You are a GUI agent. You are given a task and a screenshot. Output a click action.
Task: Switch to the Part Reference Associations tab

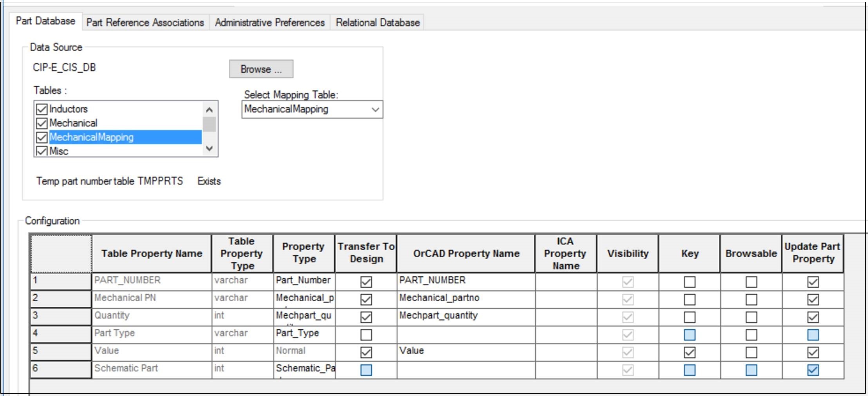145,22
